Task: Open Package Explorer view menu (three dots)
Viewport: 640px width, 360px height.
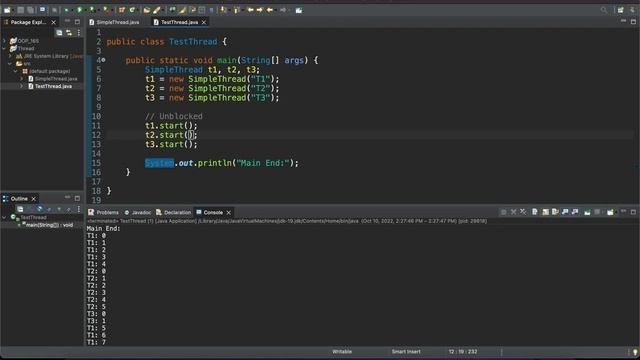Action: [79, 33]
